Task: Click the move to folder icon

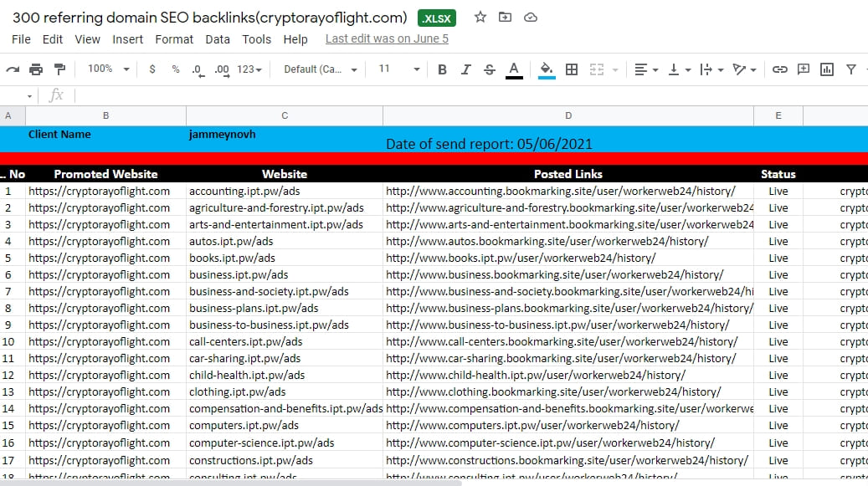Action: click(505, 18)
